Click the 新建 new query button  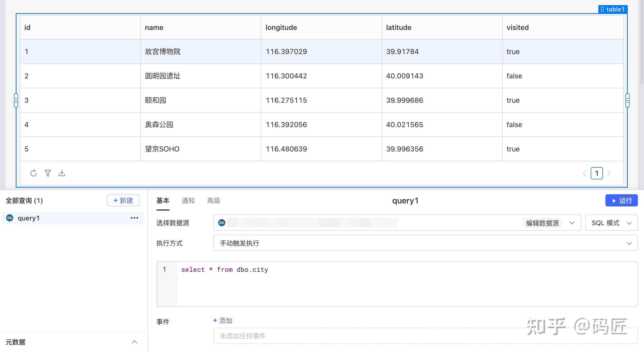coord(123,200)
